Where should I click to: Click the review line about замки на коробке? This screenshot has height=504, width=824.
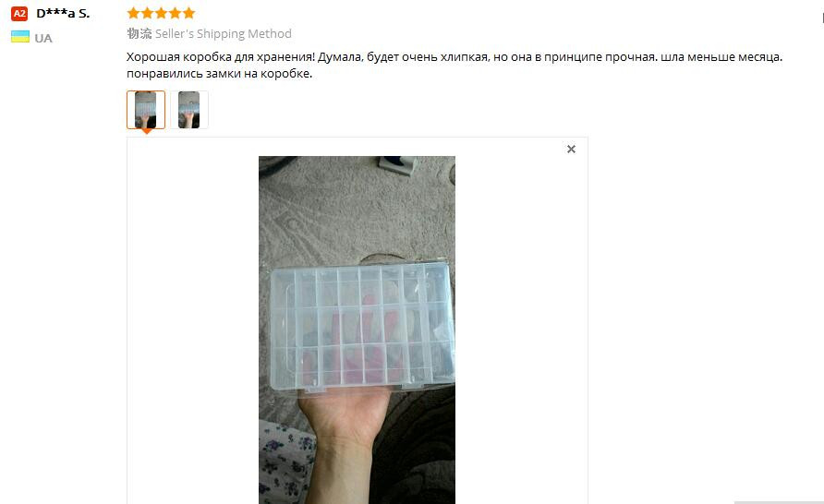[x=219, y=74]
